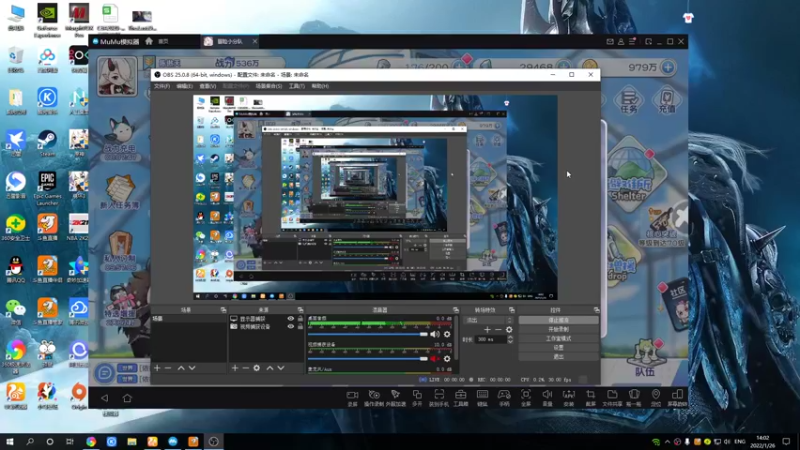Open OBS 文件(F) menu
The width and height of the screenshot is (800, 450).
click(x=162, y=86)
